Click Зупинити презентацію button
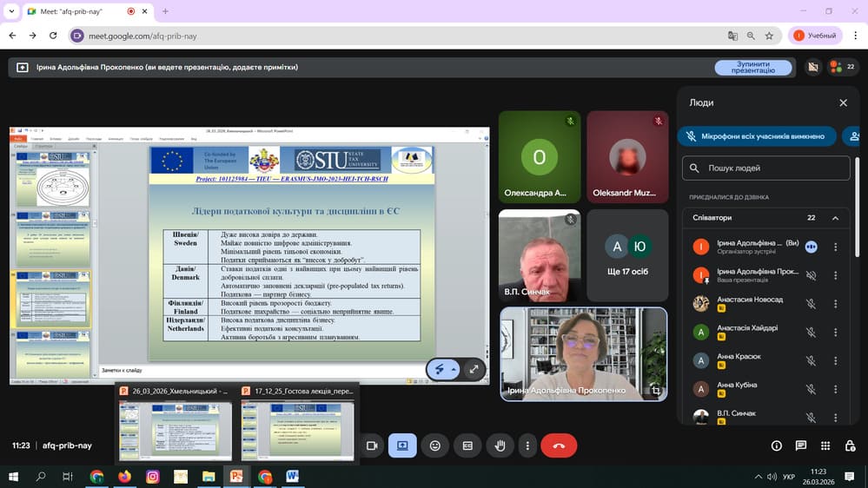 [752, 67]
